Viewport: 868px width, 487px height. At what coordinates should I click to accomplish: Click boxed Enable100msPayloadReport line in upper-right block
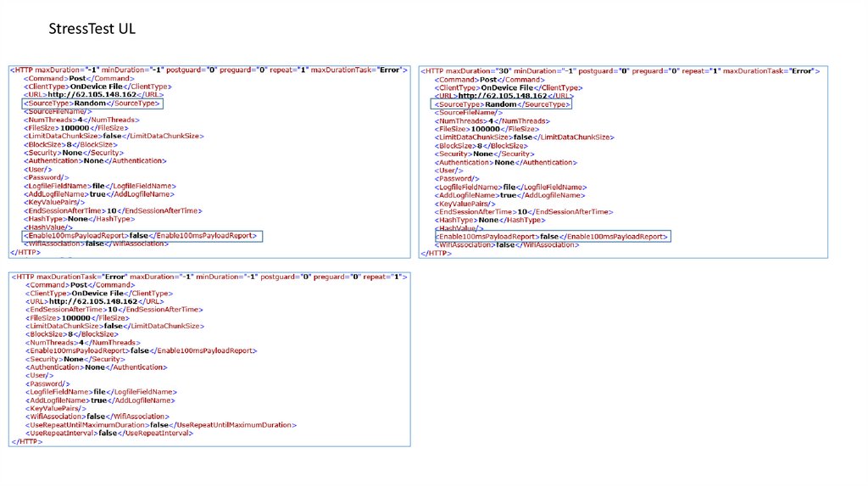[x=553, y=237]
